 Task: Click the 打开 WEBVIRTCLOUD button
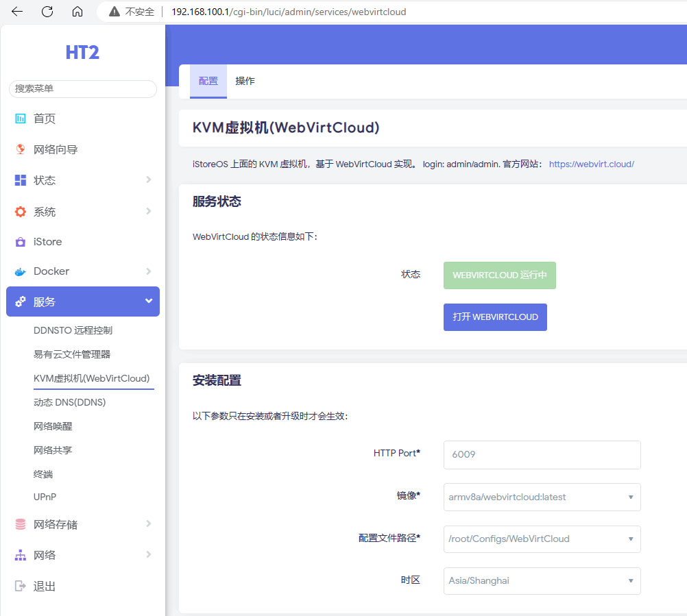pyautogui.click(x=495, y=317)
